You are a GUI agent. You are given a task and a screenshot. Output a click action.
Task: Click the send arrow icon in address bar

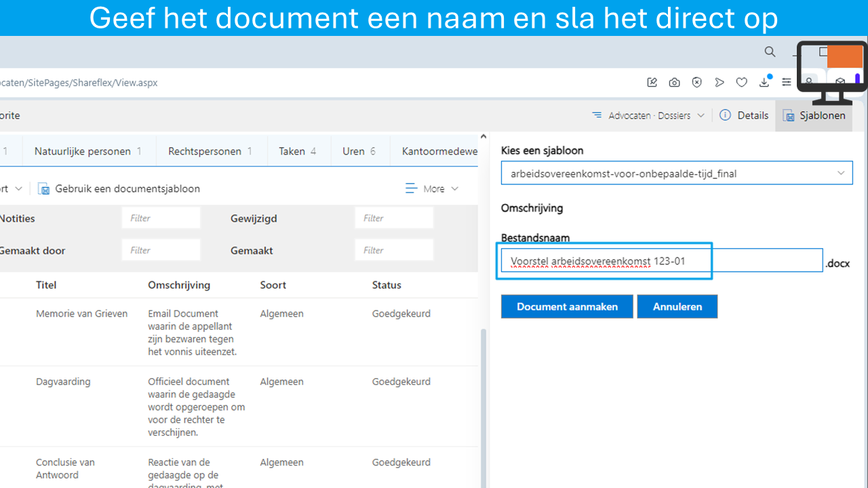pos(719,82)
